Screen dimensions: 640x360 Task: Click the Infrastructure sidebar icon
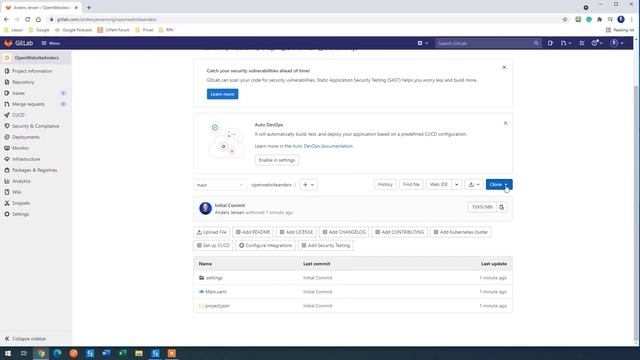[x=7, y=159]
